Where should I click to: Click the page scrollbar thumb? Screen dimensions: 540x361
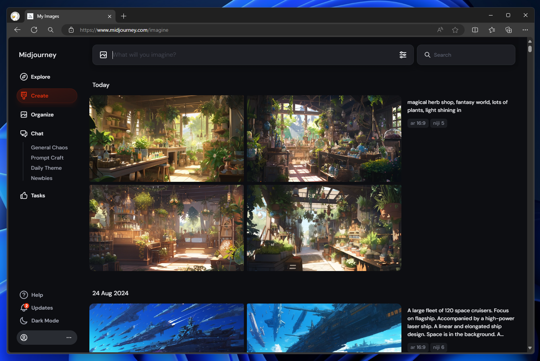tap(530, 49)
